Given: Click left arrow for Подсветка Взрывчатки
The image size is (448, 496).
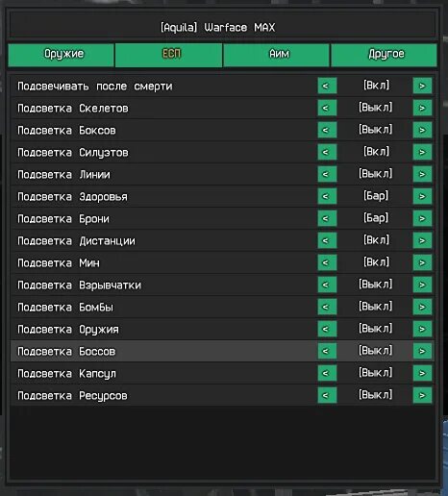Looking at the screenshot, I should point(327,285).
